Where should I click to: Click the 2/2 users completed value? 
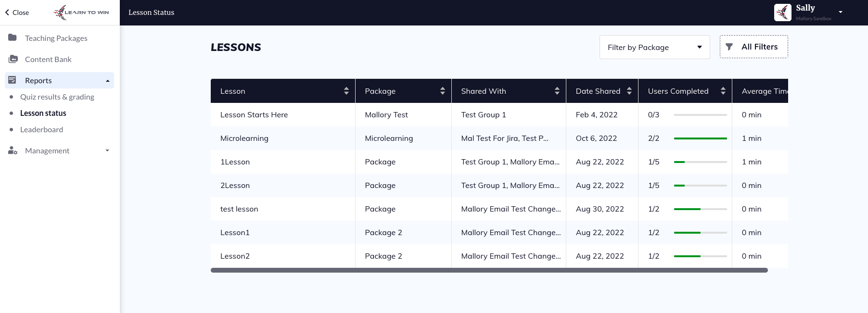pyautogui.click(x=653, y=138)
